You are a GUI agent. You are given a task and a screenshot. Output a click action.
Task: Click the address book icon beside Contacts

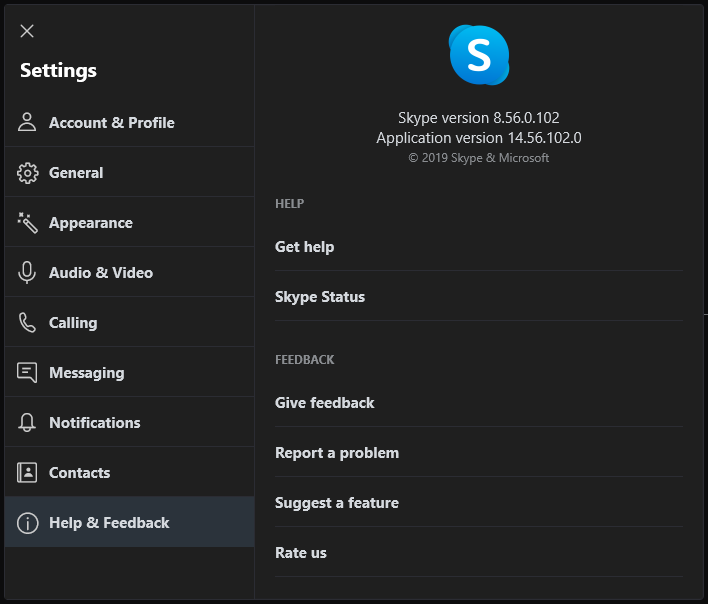(x=27, y=473)
